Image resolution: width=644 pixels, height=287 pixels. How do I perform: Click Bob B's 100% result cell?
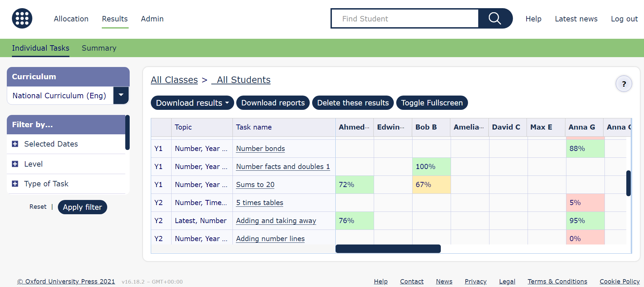click(431, 167)
